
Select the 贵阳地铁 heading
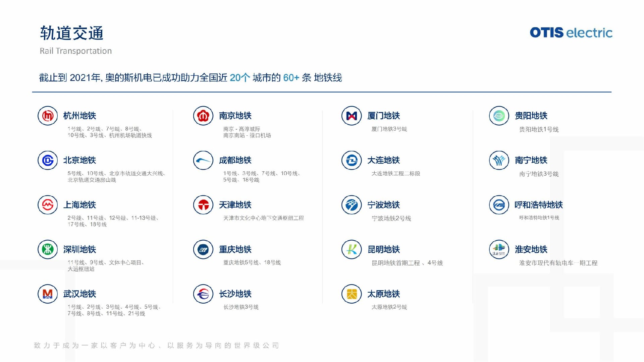point(531,116)
